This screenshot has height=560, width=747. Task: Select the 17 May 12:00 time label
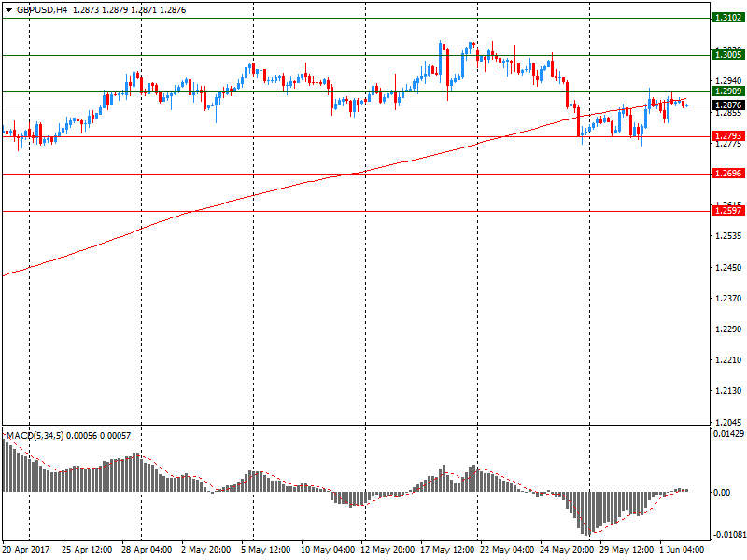pos(447,550)
